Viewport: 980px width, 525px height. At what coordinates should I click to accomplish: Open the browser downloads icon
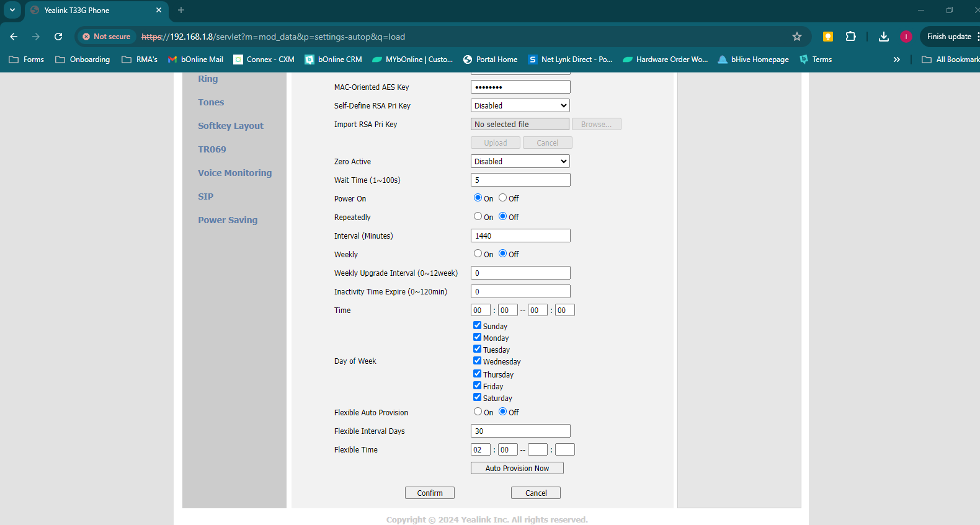pos(884,37)
